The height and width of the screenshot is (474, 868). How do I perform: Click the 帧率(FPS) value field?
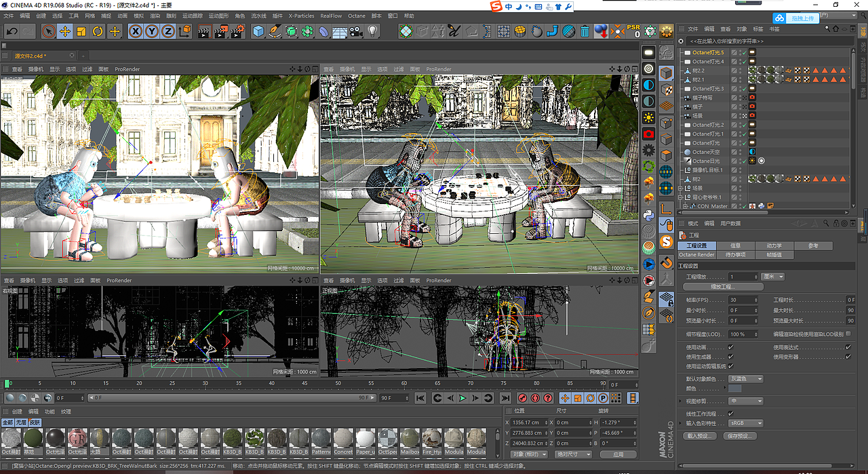(742, 300)
